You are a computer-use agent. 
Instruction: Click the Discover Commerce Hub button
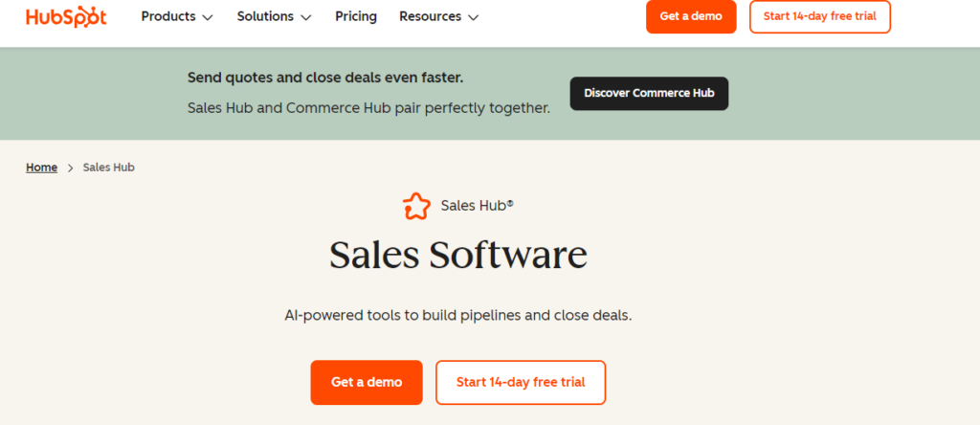[649, 93]
